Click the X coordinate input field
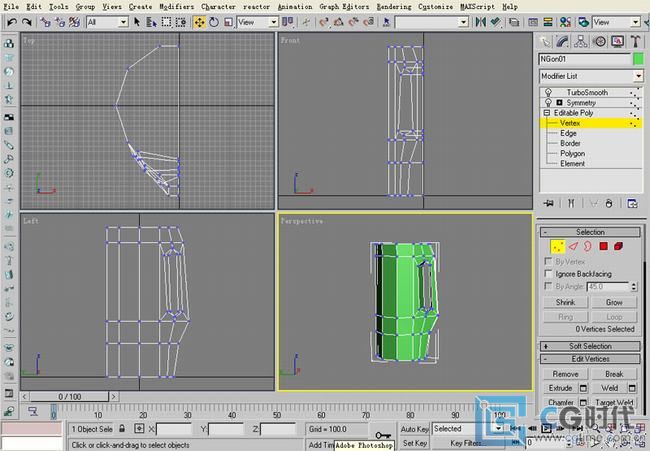Screen dimensions: 650x451 [x=173, y=429]
